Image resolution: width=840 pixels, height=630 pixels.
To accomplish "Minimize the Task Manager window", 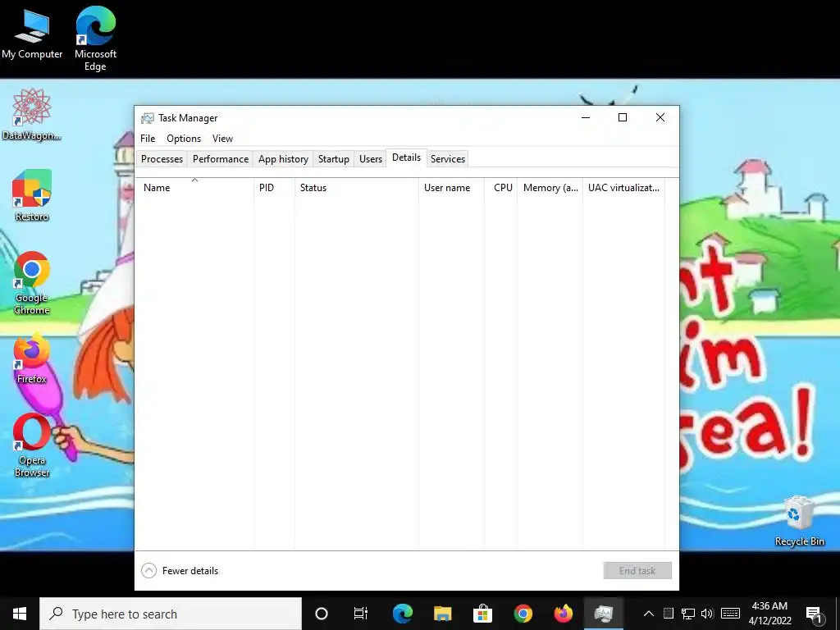I will [x=586, y=118].
